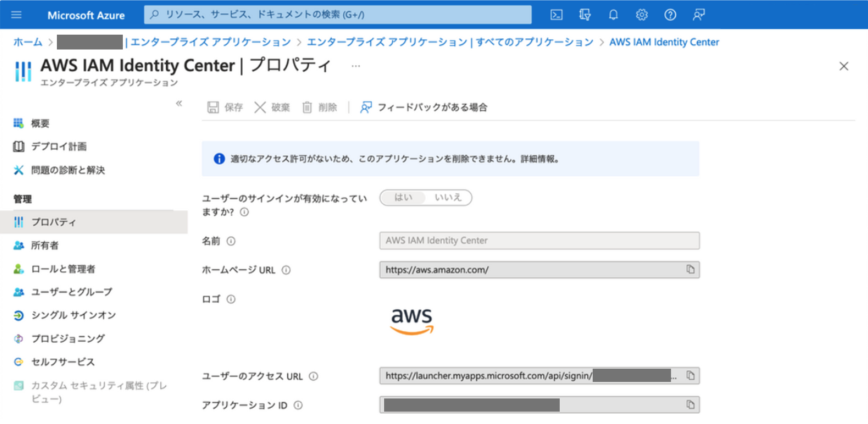Screen dimensions: 868x424
Task: Click the Azure search box
Action: pyautogui.click(x=338, y=15)
